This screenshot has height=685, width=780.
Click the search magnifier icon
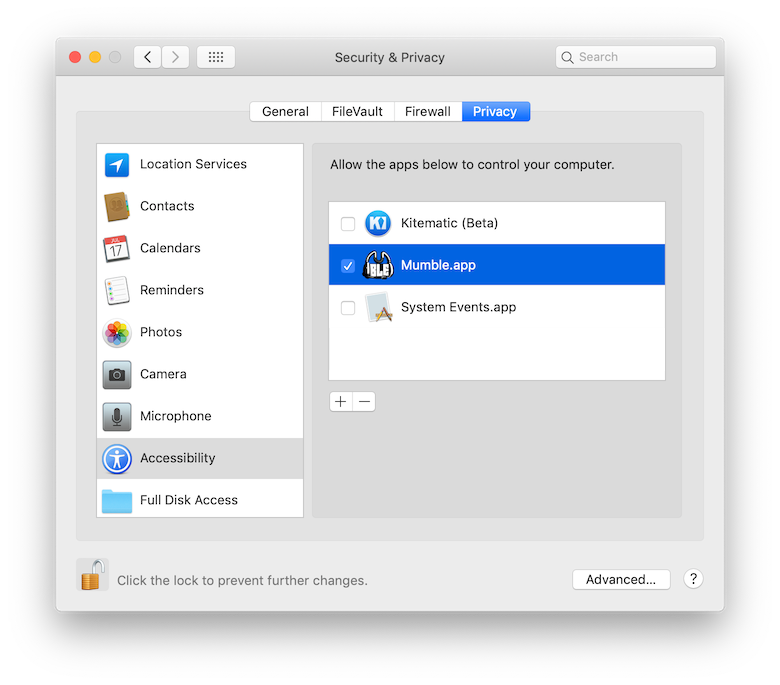click(567, 58)
